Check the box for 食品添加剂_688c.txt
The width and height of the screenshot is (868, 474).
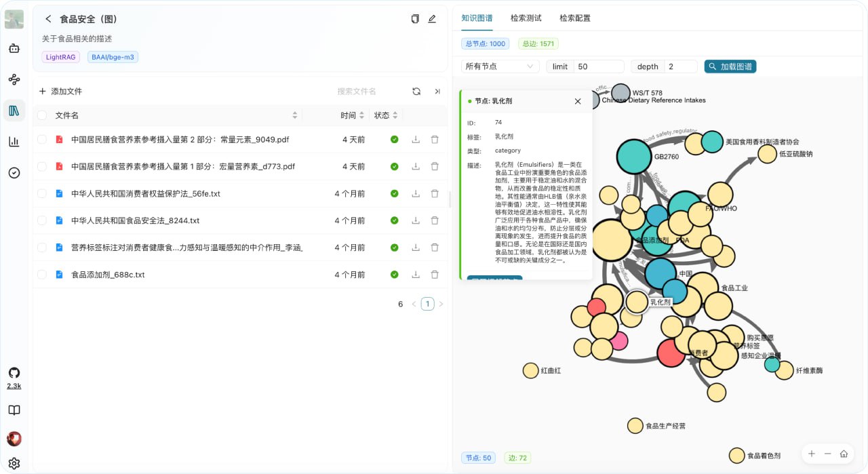pos(42,275)
